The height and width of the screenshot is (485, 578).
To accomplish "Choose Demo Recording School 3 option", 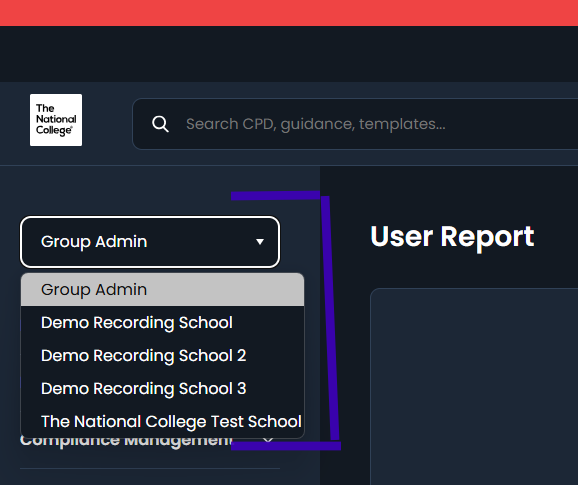I will tap(163, 388).
